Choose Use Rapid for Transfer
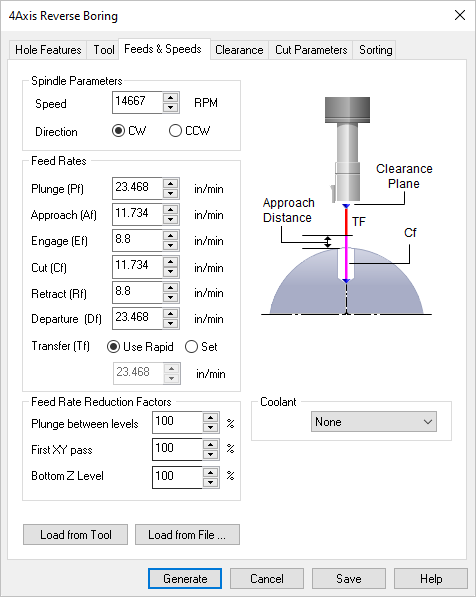Screen dimensions: 476x597 pos(140,346)
